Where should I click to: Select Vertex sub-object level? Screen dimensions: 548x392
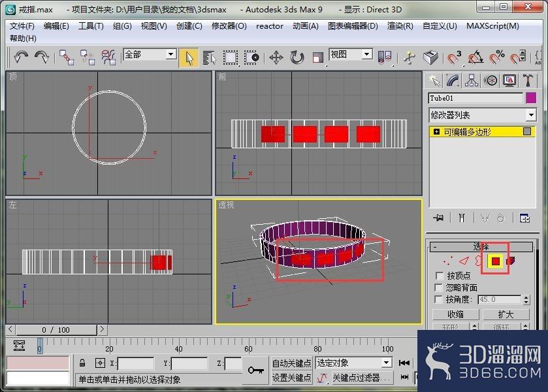(x=447, y=261)
